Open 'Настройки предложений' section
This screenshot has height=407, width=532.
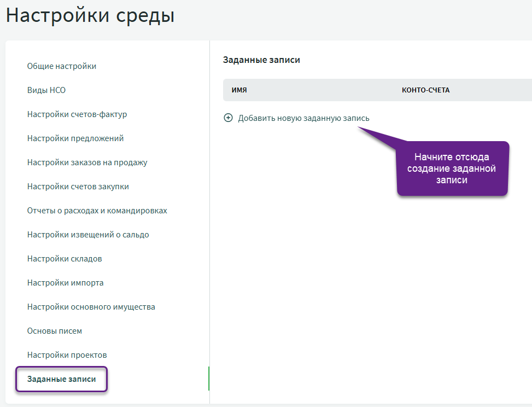coord(75,138)
